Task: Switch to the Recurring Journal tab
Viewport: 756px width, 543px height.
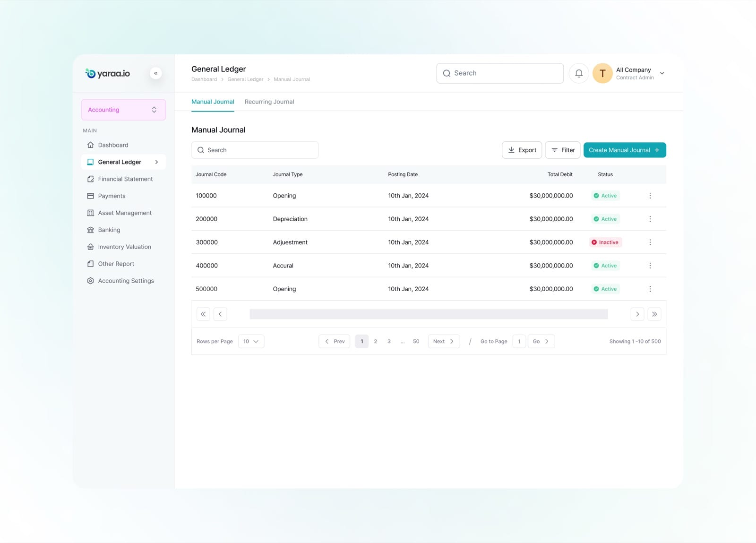Action: point(269,102)
